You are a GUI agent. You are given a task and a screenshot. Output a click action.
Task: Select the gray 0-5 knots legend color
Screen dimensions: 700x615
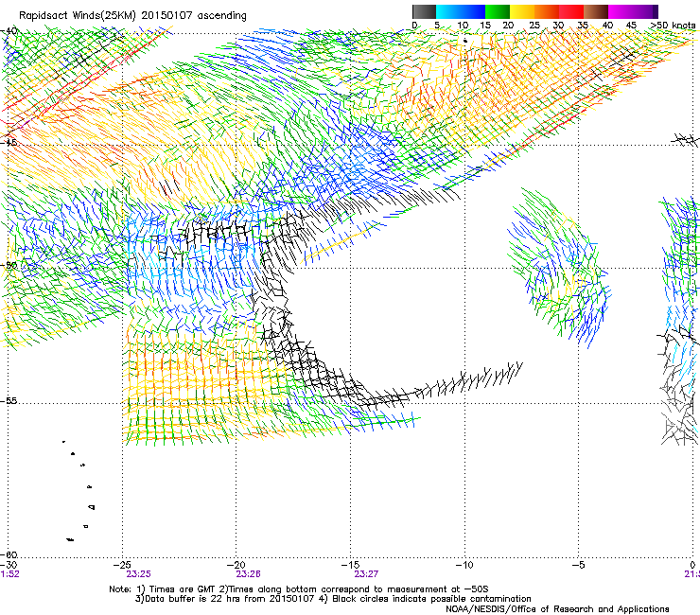tap(424, 11)
